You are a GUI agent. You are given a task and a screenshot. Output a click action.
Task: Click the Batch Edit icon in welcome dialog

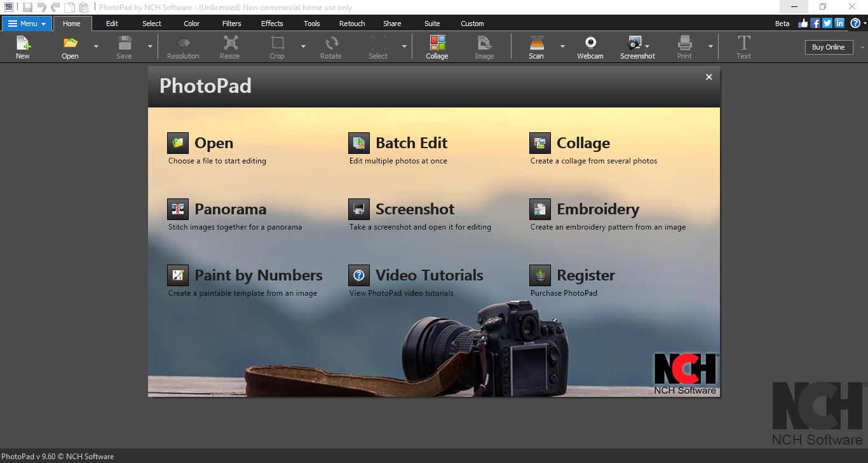coord(359,143)
